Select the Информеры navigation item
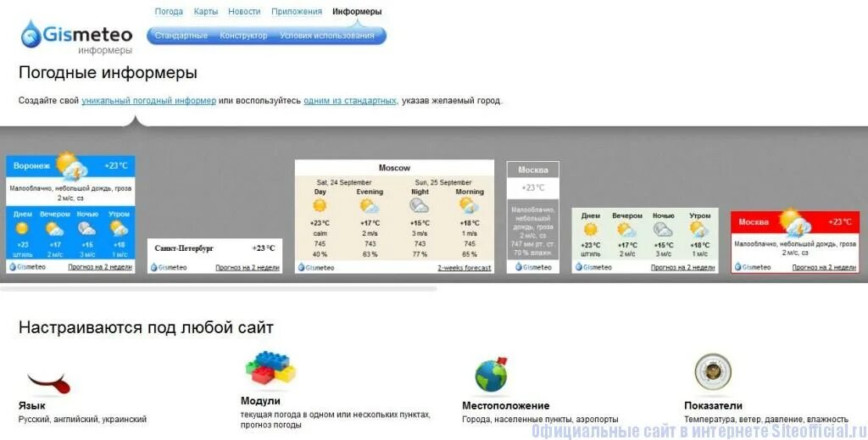Screen dimensions: 868x440 click(357, 11)
